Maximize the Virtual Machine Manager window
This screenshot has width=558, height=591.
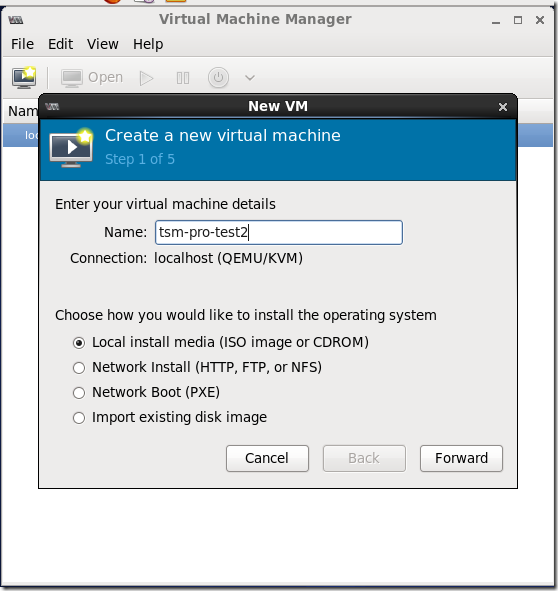[518, 20]
